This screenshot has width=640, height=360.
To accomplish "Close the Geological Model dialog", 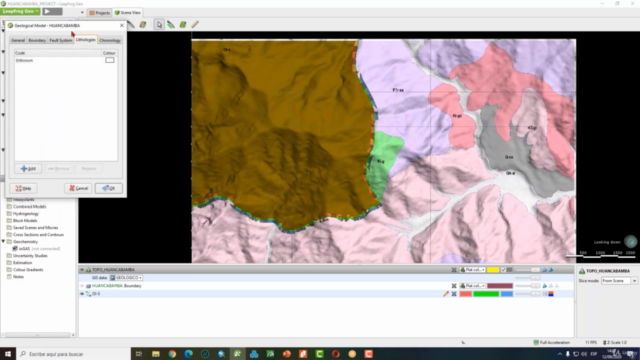I will click(x=122, y=25).
